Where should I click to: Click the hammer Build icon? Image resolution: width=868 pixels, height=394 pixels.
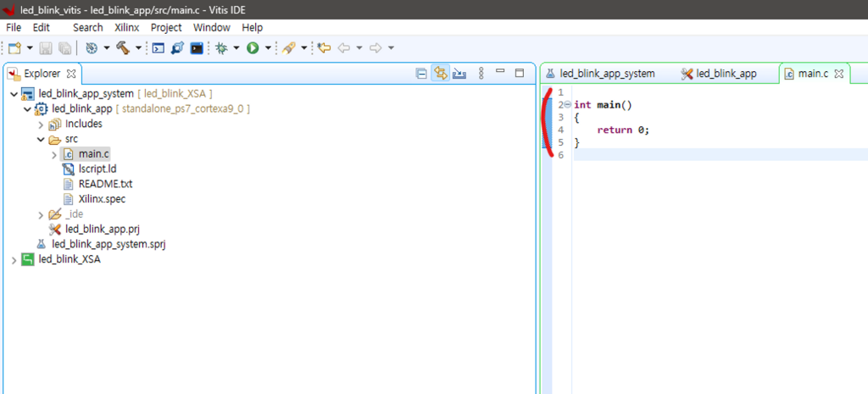(x=123, y=48)
